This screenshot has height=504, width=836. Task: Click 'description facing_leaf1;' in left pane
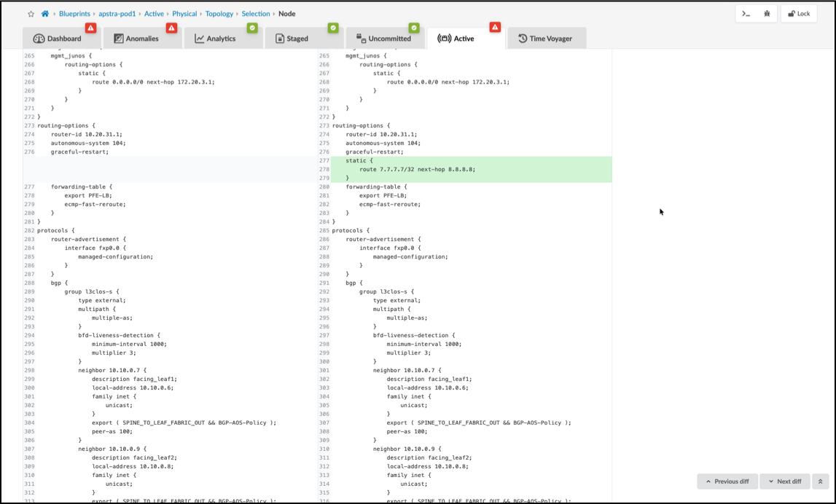pyautogui.click(x=134, y=379)
